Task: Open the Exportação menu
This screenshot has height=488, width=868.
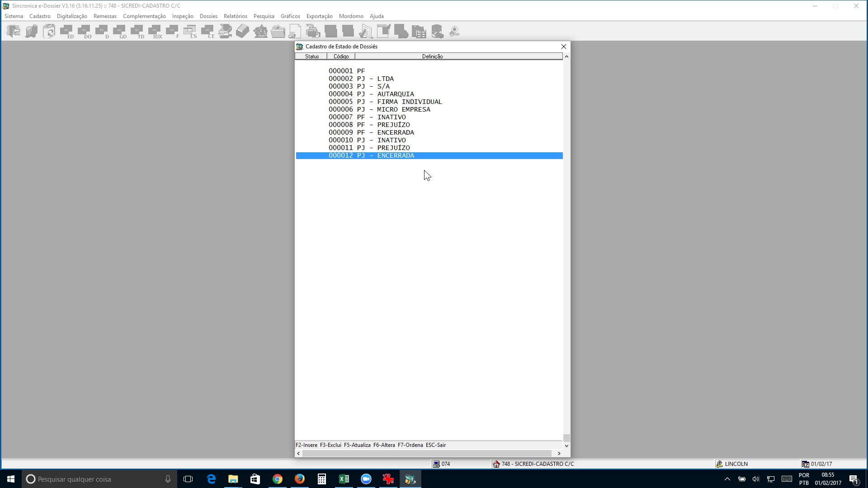Action: (319, 16)
